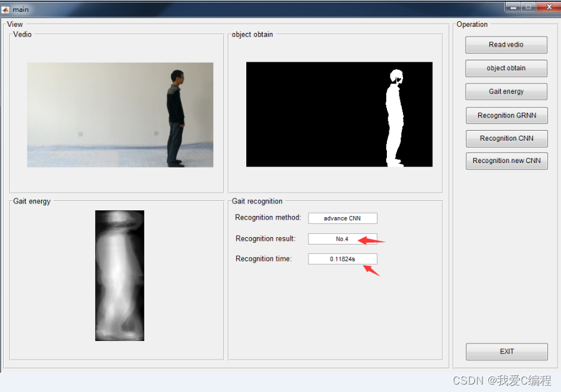Click the MATLAB icon in the title bar
Screen dimensions: 561x392
6,9
